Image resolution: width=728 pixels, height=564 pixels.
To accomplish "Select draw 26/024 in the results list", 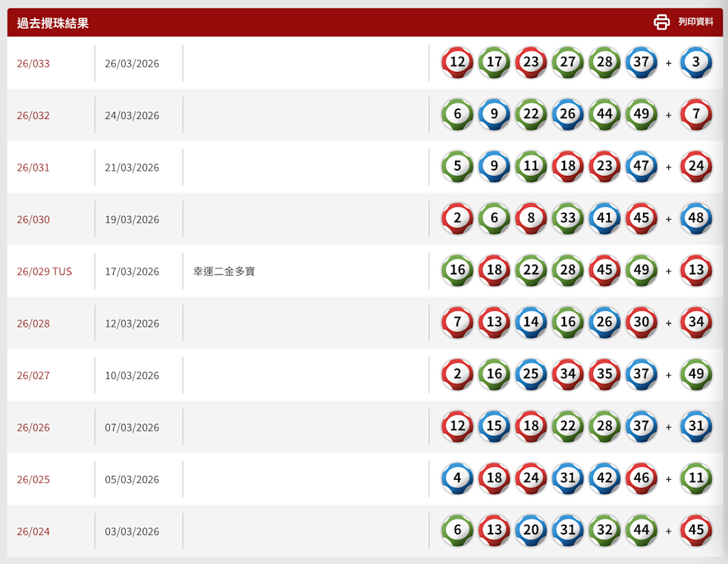I will click(33, 531).
